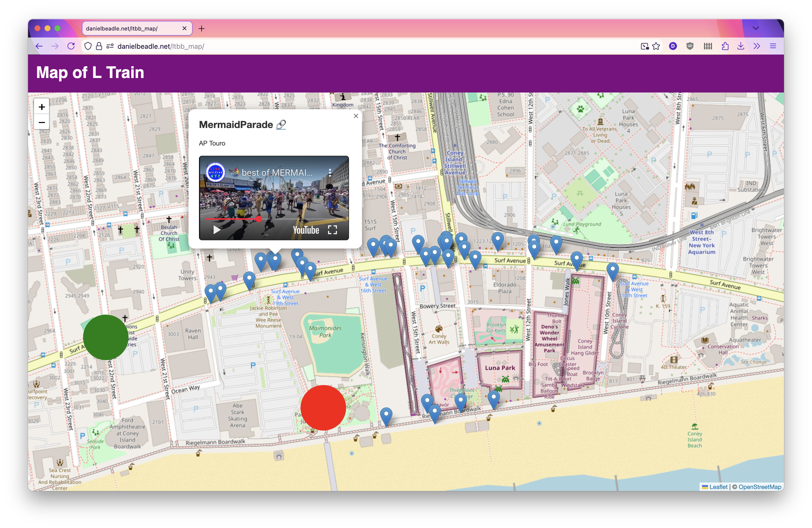Click the map zoom in plus button

pos(41,107)
